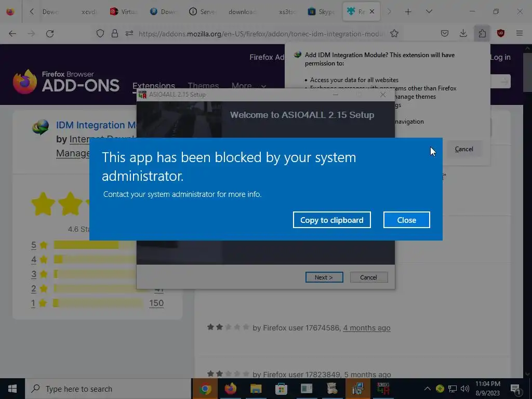Image resolution: width=532 pixels, height=399 pixels.
Task: Show hidden system tray icons
Action: point(427,389)
